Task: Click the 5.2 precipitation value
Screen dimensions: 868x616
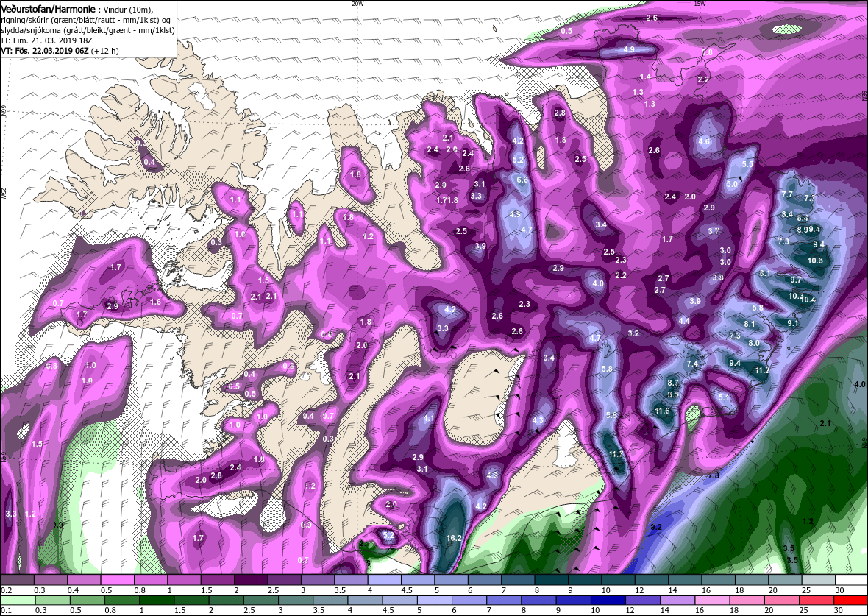Action: (x=518, y=160)
